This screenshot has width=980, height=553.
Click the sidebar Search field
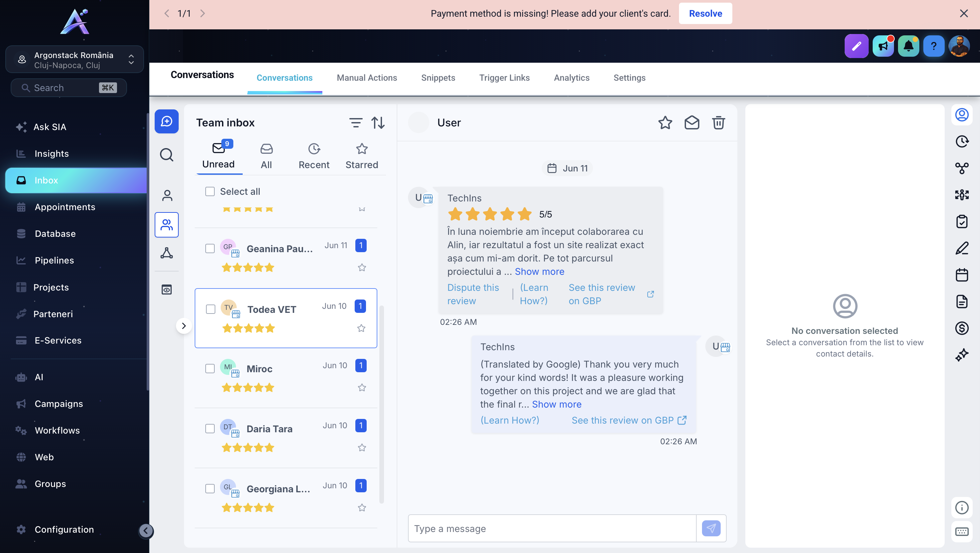pos(69,88)
